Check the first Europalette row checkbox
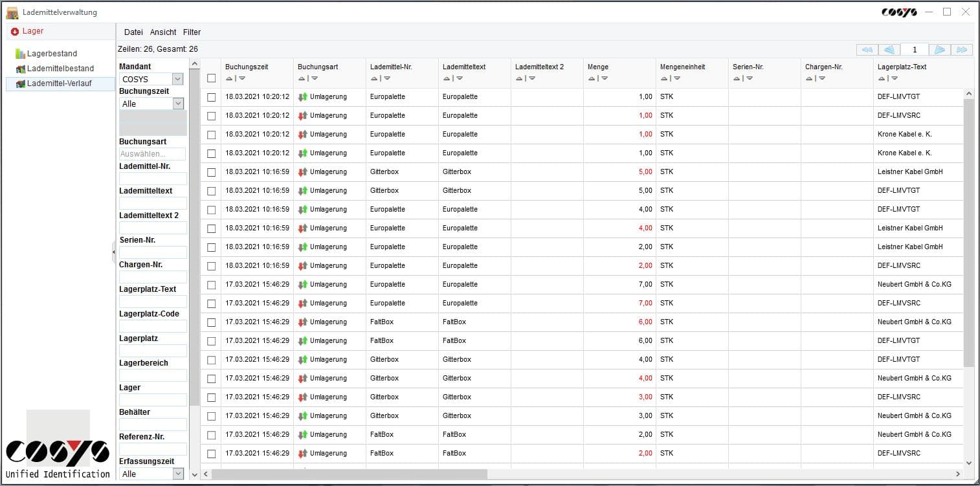 click(x=210, y=97)
